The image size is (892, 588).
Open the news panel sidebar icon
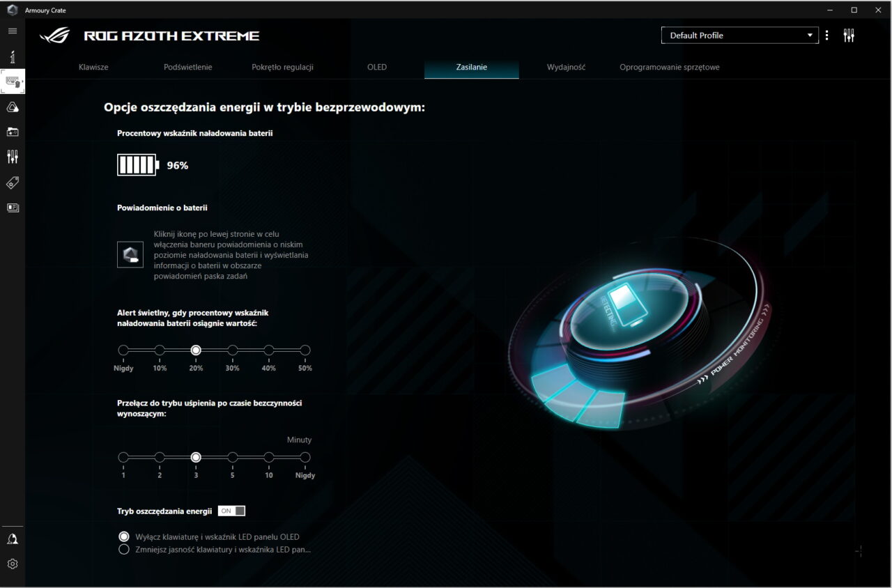click(13, 208)
